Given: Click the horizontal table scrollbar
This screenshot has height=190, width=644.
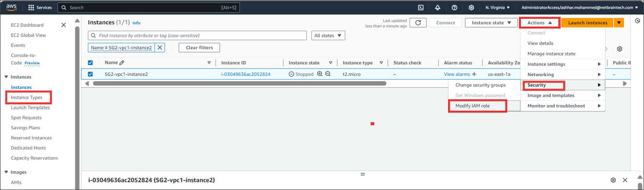Looking at the screenshot, I should [x=239, y=84].
